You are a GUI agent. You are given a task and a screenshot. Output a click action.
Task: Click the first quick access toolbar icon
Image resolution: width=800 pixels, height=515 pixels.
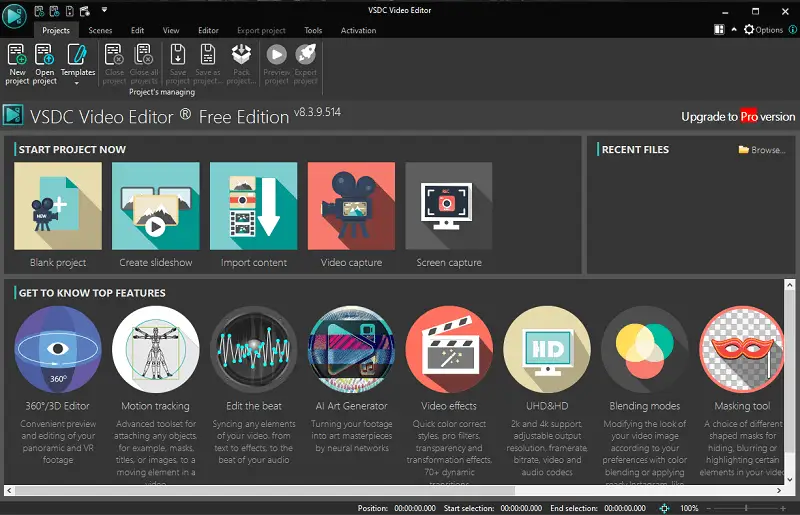(39, 10)
